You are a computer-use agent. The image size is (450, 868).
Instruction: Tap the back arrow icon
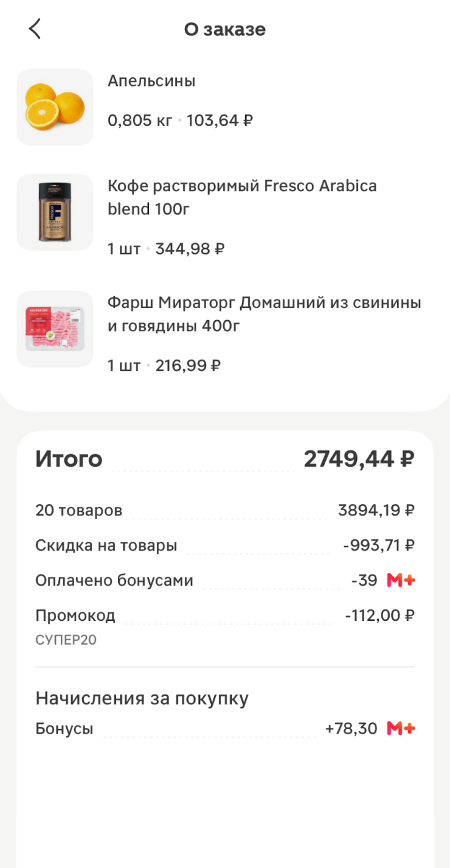click(35, 29)
